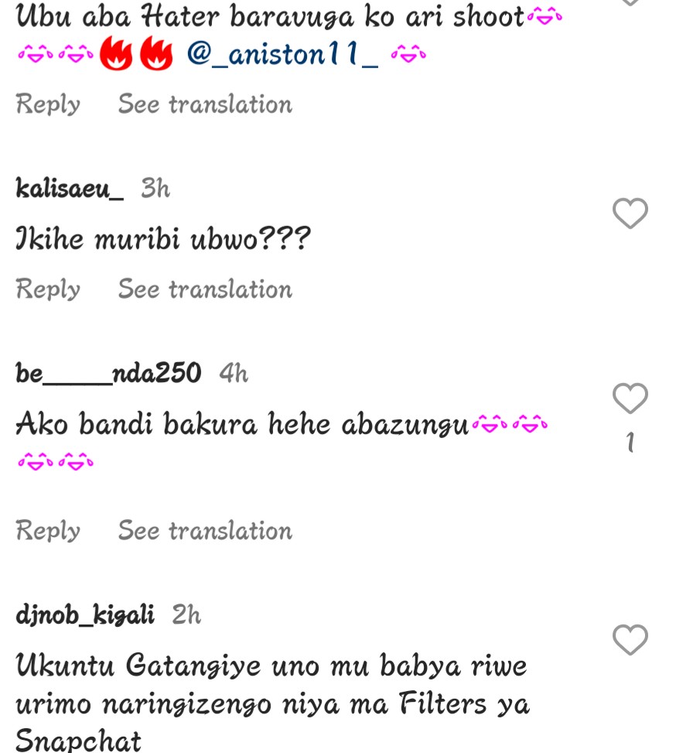
Task: See translation of 'Ako bandi bakura' comment
Action: (x=205, y=531)
